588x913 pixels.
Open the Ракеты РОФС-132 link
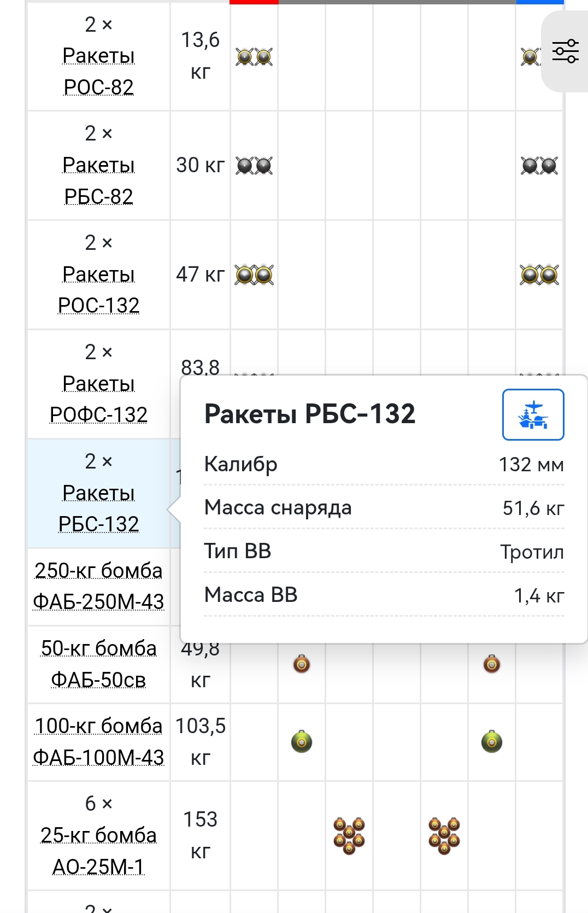coord(98,399)
